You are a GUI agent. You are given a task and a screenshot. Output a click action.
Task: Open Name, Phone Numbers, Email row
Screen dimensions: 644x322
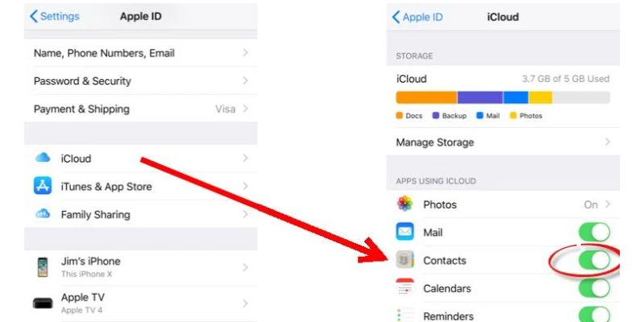[x=141, y=53]
